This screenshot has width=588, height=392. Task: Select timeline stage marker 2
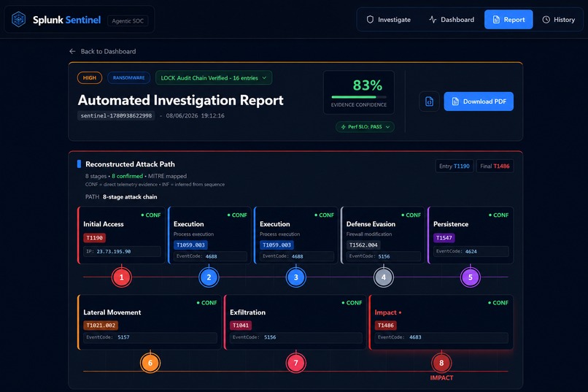(x=209, y=277)
